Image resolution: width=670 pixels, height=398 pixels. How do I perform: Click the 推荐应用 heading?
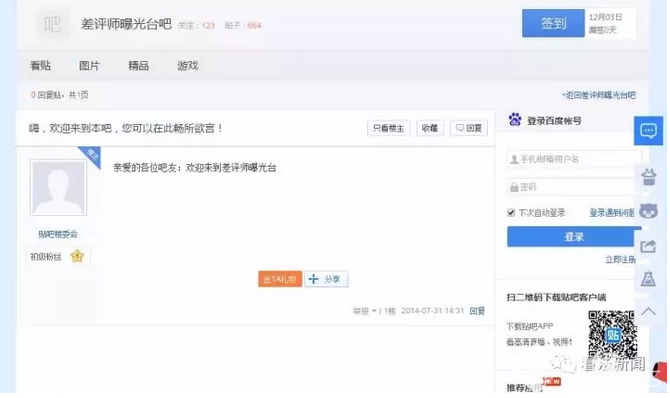(524, 388)
